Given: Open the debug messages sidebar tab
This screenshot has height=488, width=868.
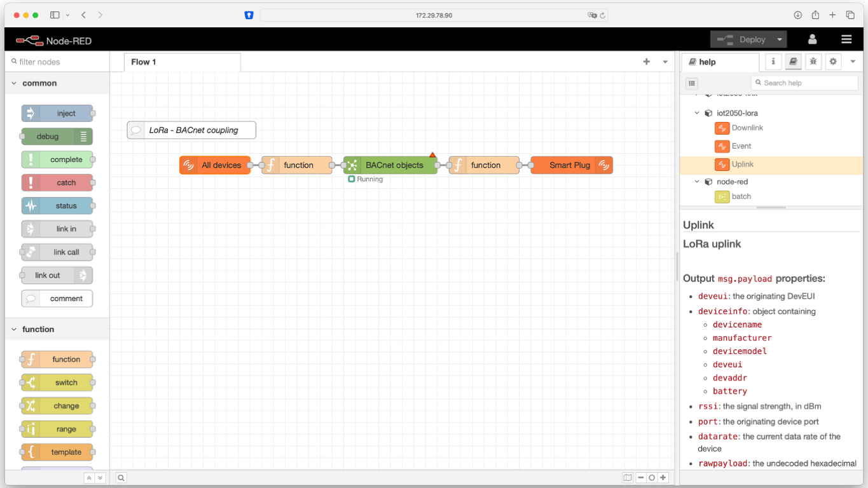Looking at the screenshot, I should pyautogui.click(x=813, y=62).
